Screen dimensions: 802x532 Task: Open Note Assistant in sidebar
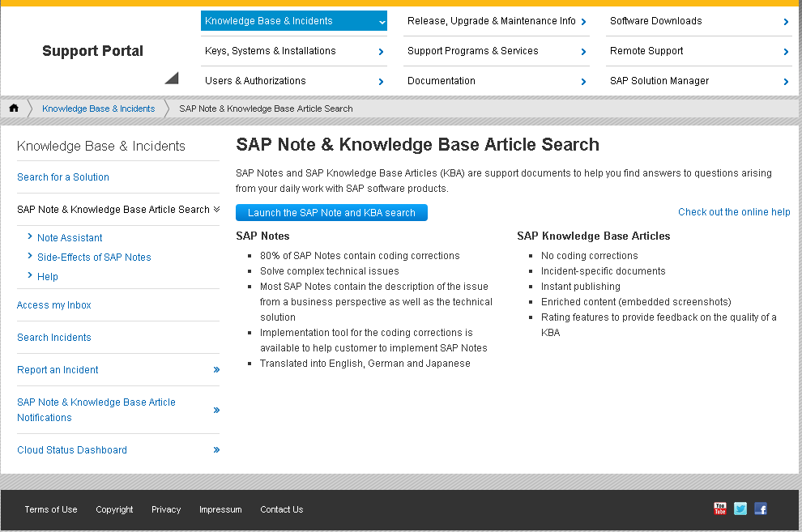70,238
